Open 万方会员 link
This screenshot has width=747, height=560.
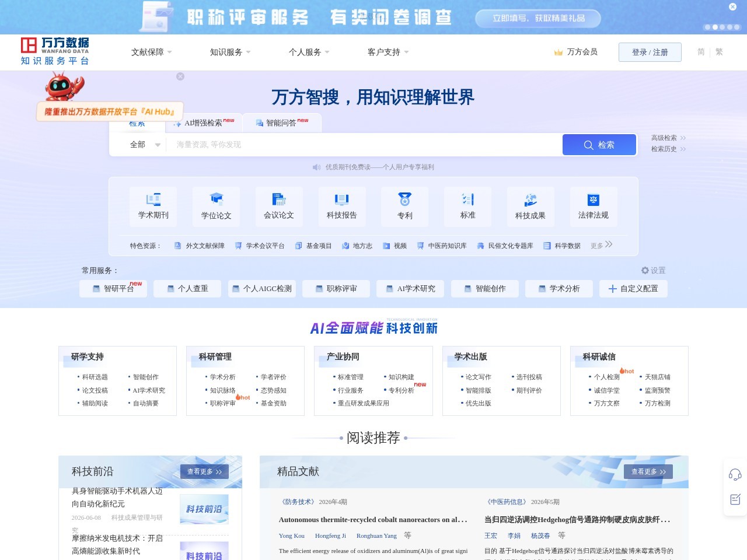point(582,52)
